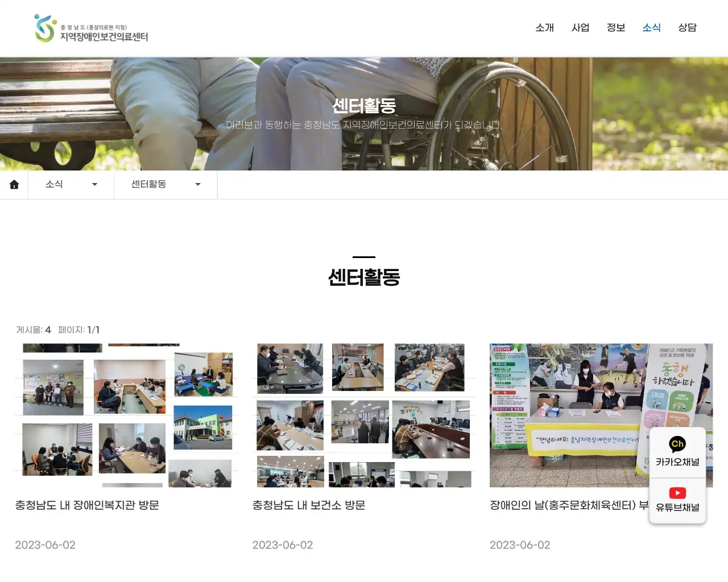Click the 유튜브채널 label

[x=677, y=508]
